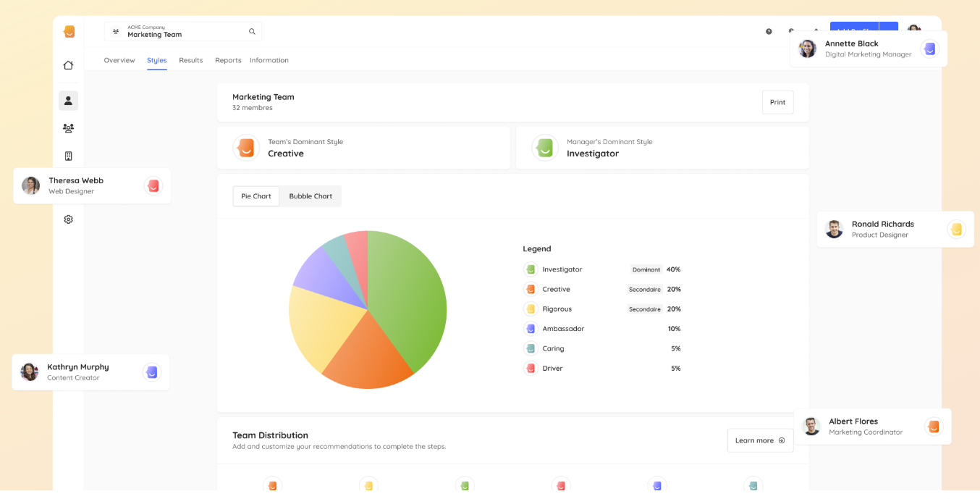Switch view to Bubble Chart
The image size is (980, 499).
(311, 196)
